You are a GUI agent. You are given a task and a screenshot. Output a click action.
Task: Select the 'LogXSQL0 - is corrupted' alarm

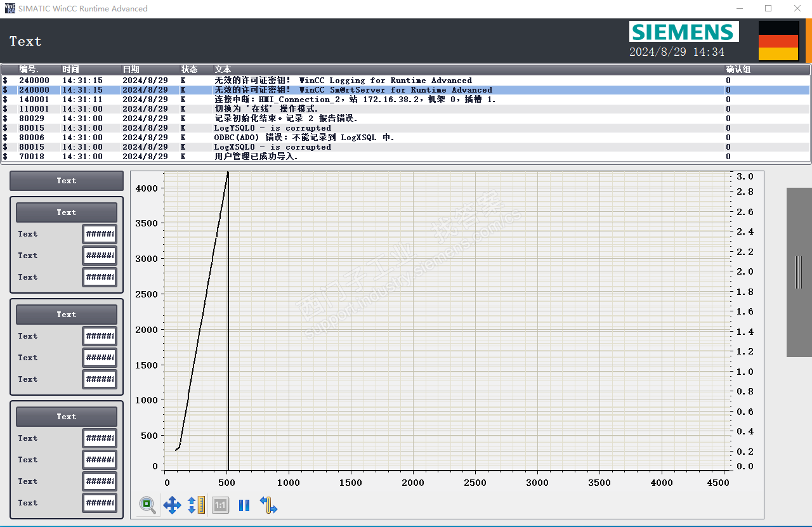(406, 147)
